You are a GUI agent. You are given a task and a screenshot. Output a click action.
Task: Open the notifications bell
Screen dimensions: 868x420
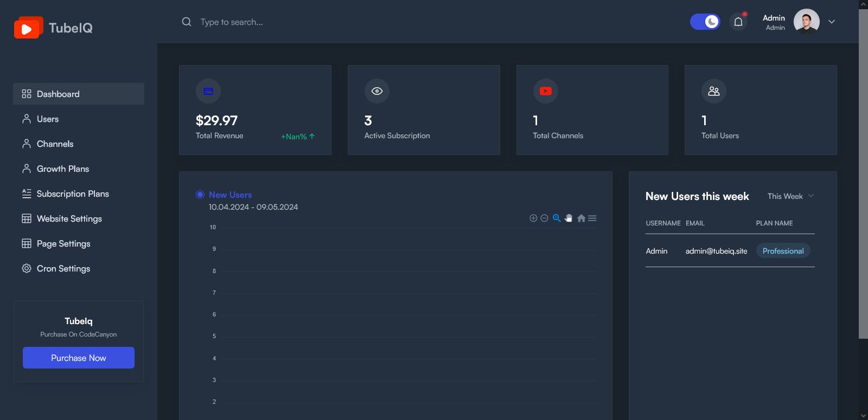[738, 22]
